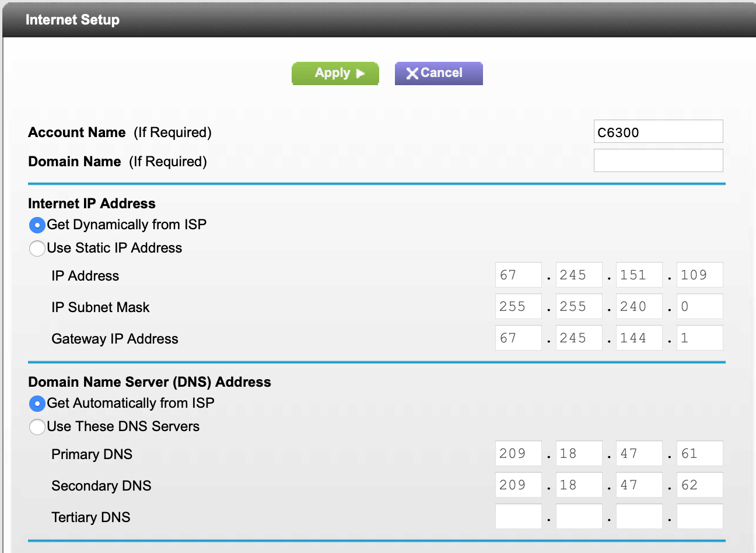Click the IP Subnet Mask octet showing 240
Image resolution: width=756 pixels, height=553 pixels.
639,306
